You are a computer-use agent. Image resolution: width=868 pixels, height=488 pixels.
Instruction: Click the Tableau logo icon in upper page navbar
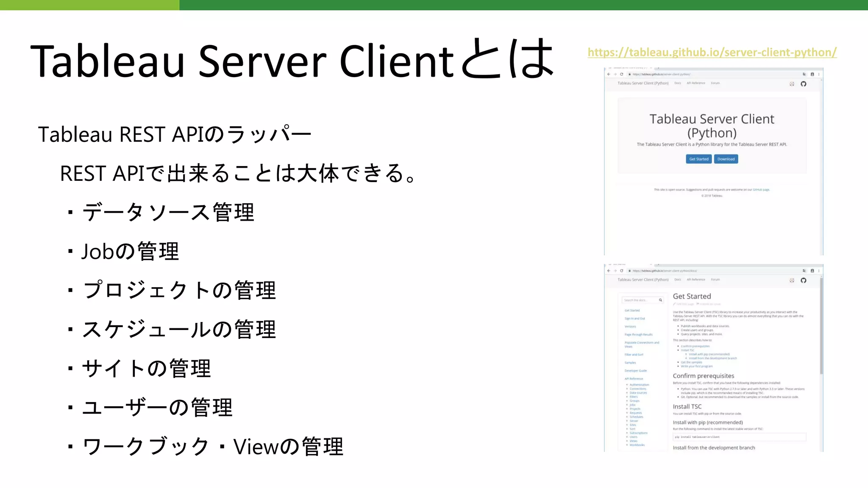tap(792, 84)
